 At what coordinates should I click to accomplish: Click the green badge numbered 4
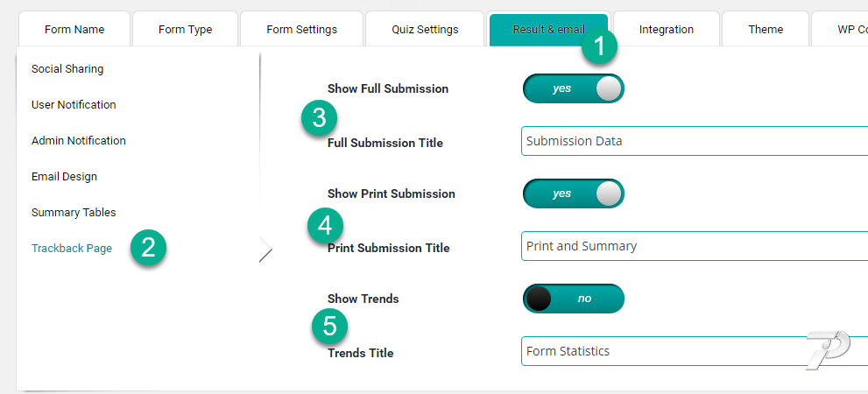coord(326,226)
